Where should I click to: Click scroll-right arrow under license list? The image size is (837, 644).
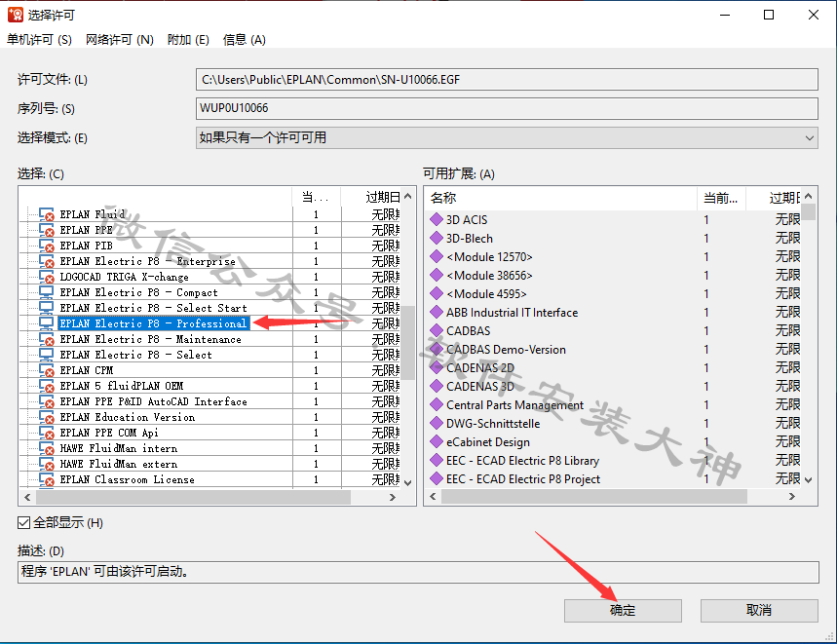[x=393, y=497]
